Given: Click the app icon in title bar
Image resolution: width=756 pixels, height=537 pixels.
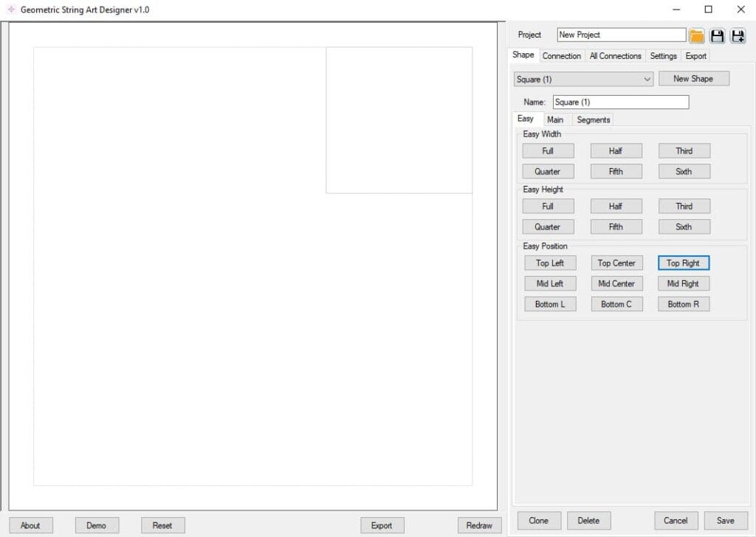Looking at the screenshot, I should point(10,10).
